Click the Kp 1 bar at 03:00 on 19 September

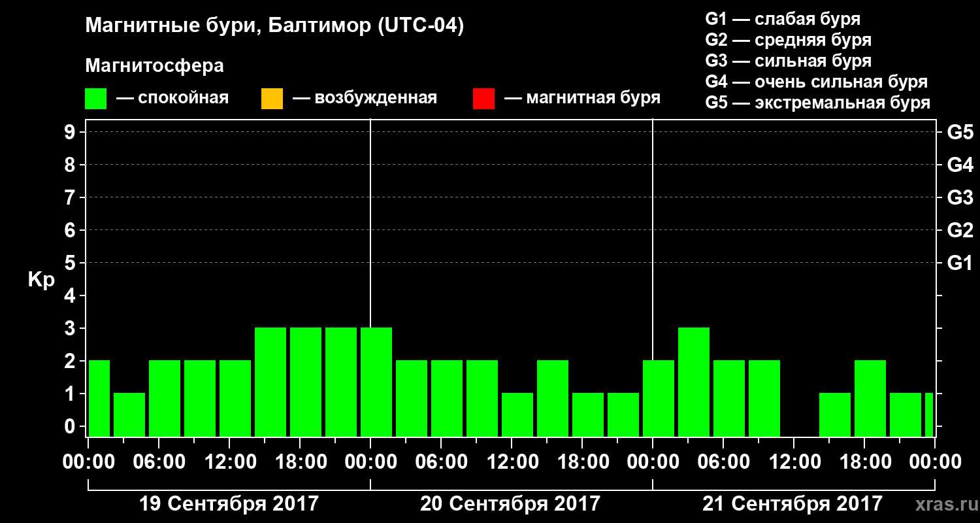click(x=129, y=414)
